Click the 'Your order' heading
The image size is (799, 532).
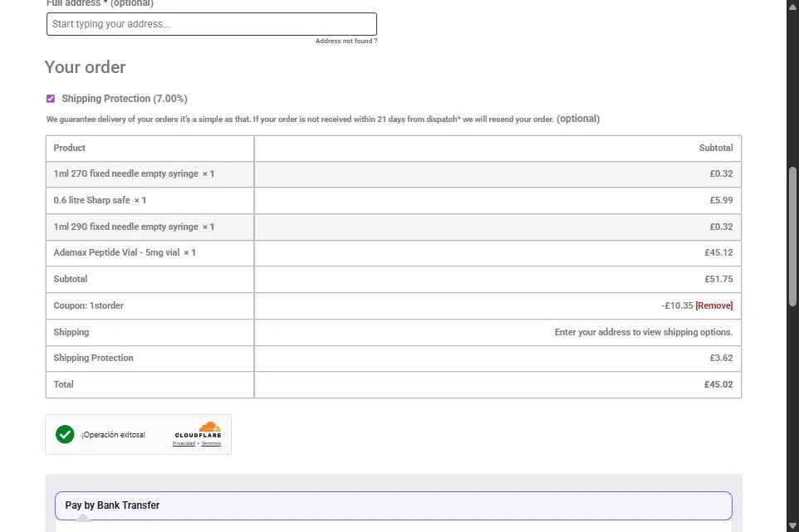(x=85, y=67)
